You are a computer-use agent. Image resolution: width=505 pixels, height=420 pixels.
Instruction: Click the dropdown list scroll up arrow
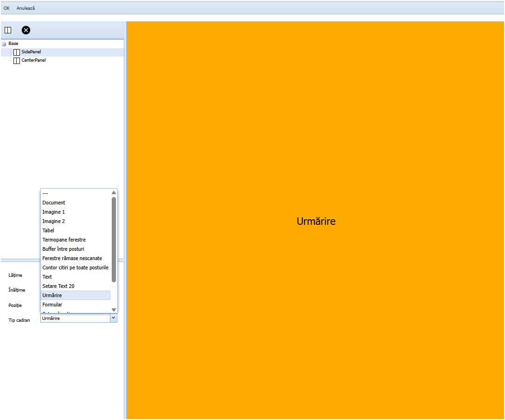[114, 193]
